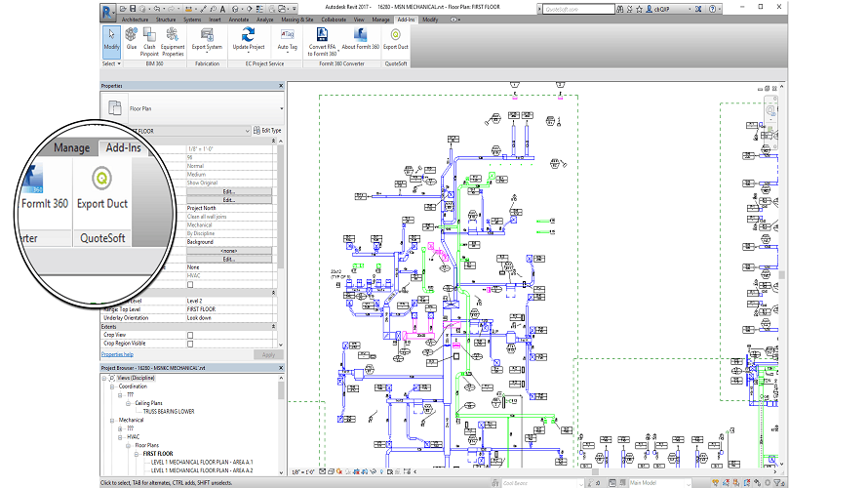Screen dimensions: 868x488
Task: Collapse the Views (Discipline) tree node
Action: (105, 377)
